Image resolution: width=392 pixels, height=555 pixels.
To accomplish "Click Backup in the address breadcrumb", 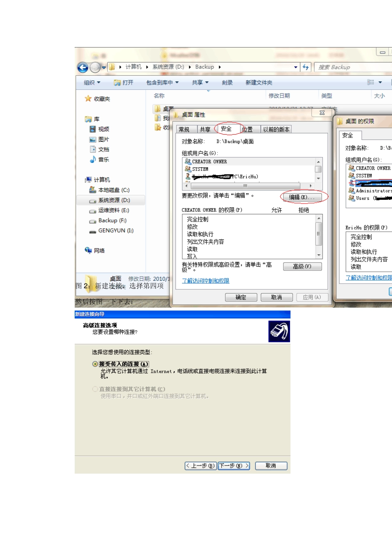I will (x=204, y=67).
